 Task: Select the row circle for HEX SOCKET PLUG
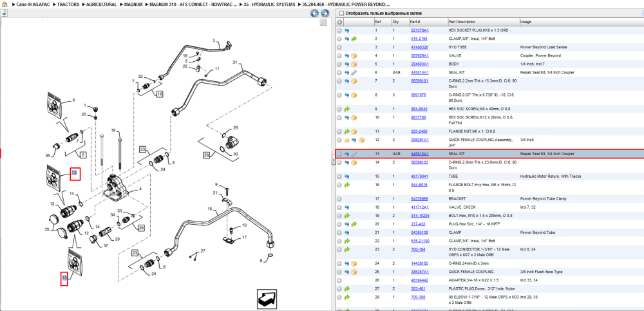pos(339,31)
